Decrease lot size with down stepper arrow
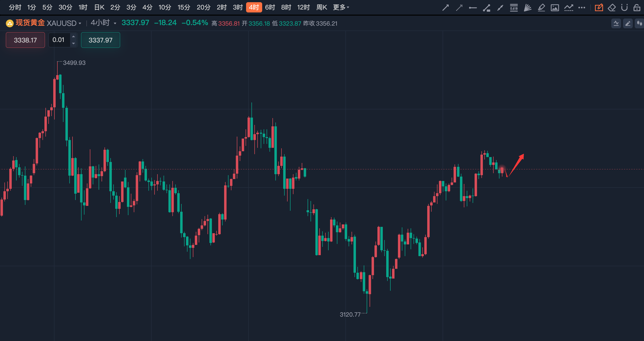644x341 pixels. 73,43
